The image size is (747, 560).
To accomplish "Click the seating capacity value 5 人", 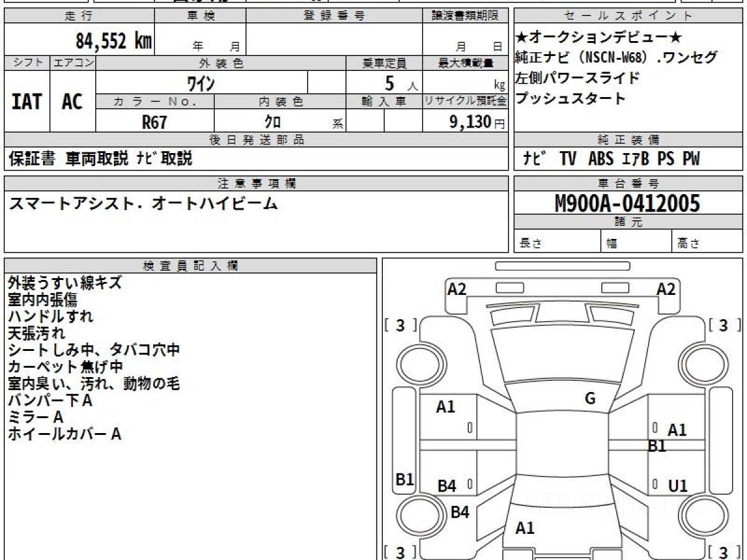I will click(x=401, y=83).
